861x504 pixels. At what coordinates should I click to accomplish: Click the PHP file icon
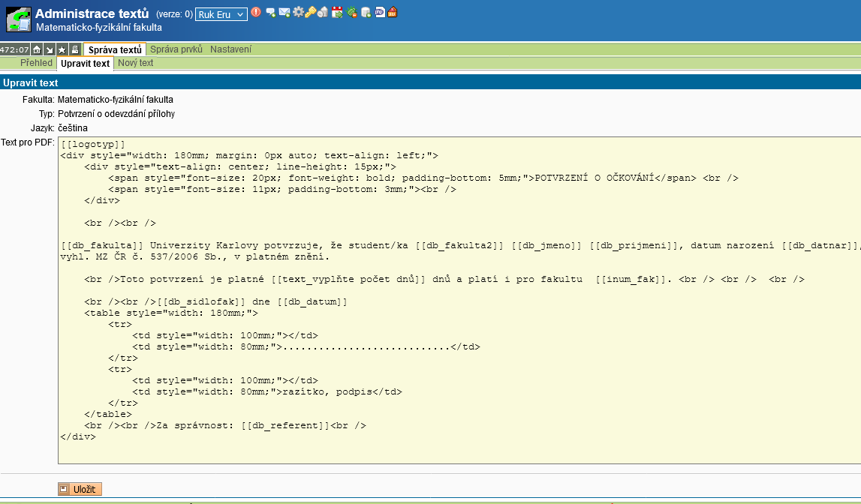(379, 13)
